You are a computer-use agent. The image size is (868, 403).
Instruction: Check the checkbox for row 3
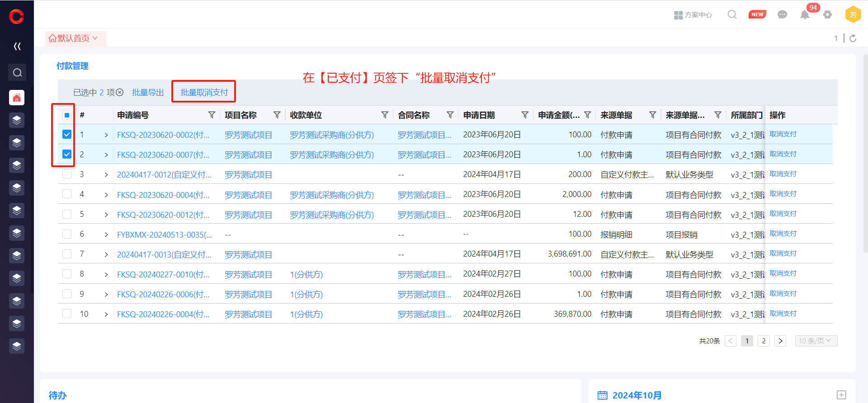67,174
